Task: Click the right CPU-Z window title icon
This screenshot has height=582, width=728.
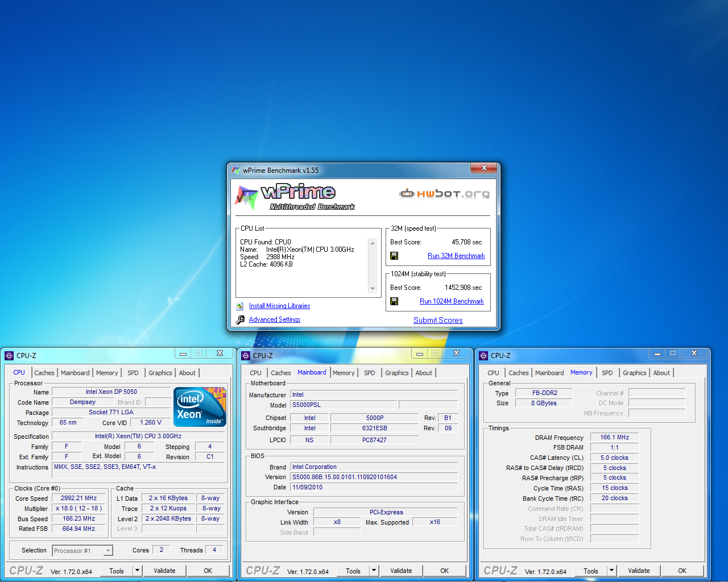Action: (x=483, y=356)
